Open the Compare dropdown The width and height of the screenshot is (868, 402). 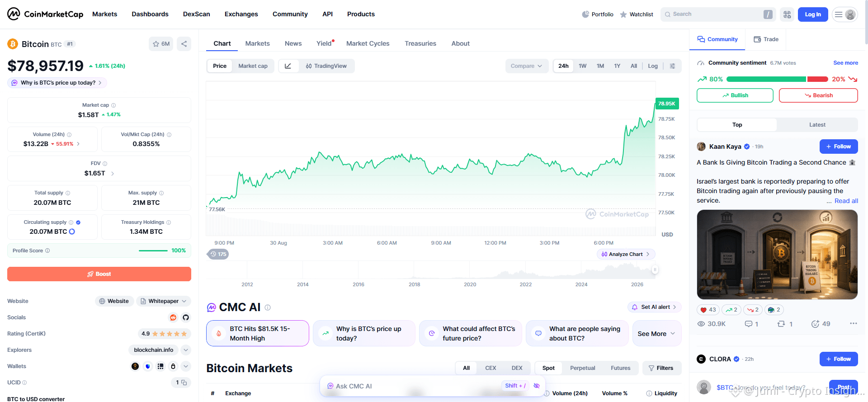[x=527, y=66]
